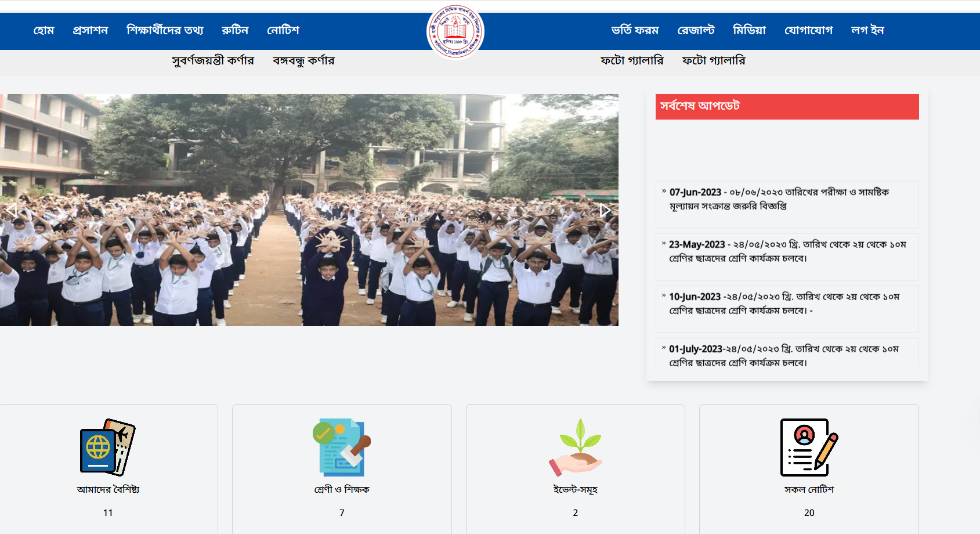The height and width of the screenshot is (534, 980).
Task: Open শিক্ষার্থীদের তথ্য from the navbar
Action: [166, 30]
